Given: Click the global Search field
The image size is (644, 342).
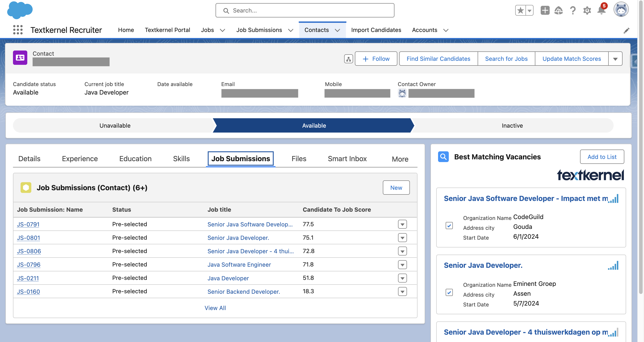Looking at the screenshot, I should click(x=305, y=11).
